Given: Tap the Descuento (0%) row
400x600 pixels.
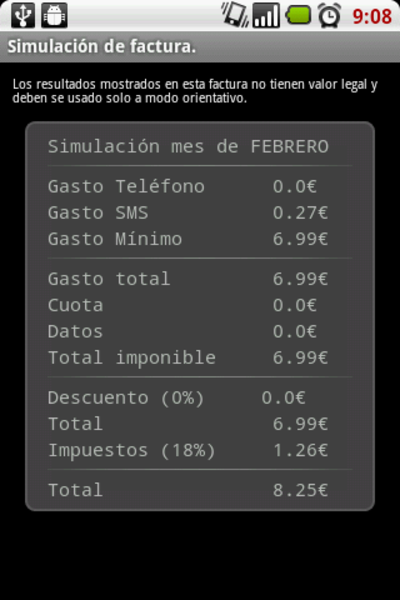Looking at the screenshot, I should (176, 398).
